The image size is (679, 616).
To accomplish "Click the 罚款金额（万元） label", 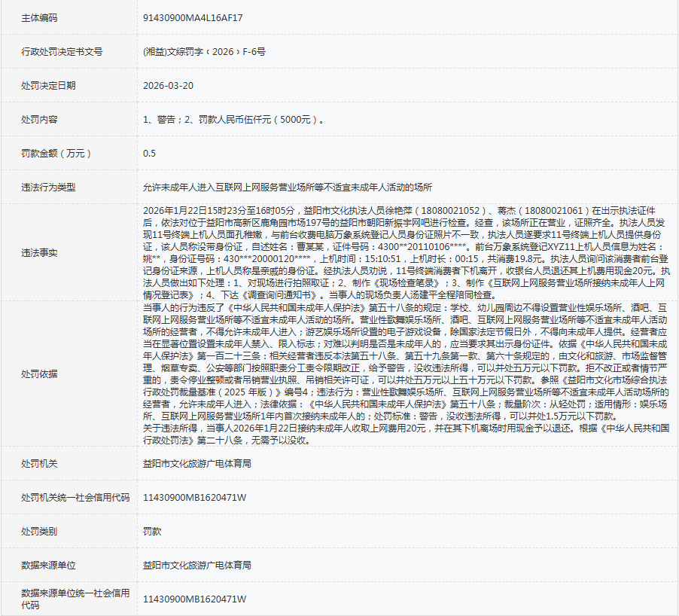I will [56, 154].
